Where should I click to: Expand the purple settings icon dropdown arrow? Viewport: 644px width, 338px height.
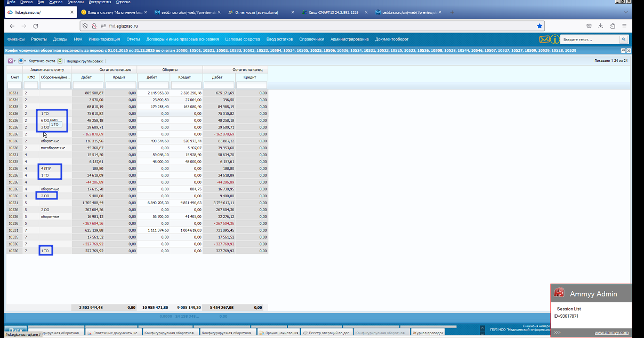point(15,61)
